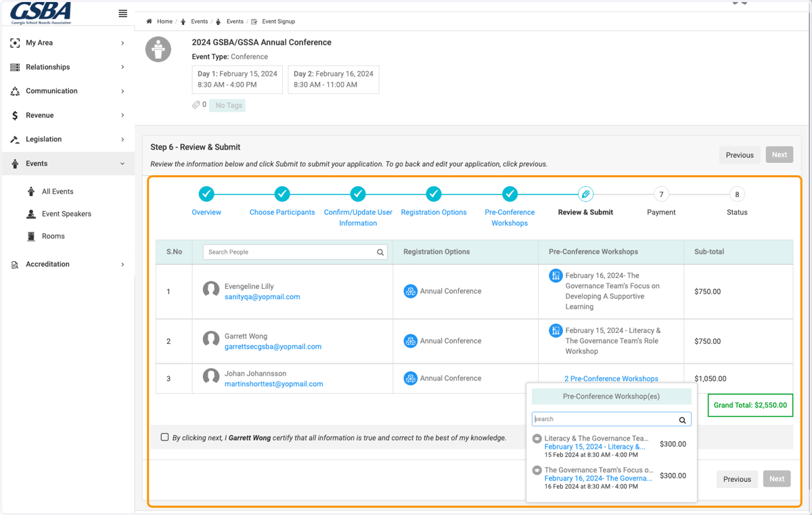The width and height of the screenshot is (812, 515).
Task: Click the GSBA logo
Action: point(41,13)
